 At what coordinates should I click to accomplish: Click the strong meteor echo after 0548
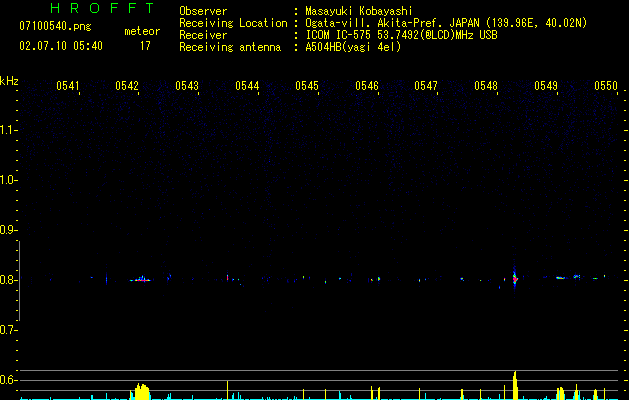click(x=515, y=278)
